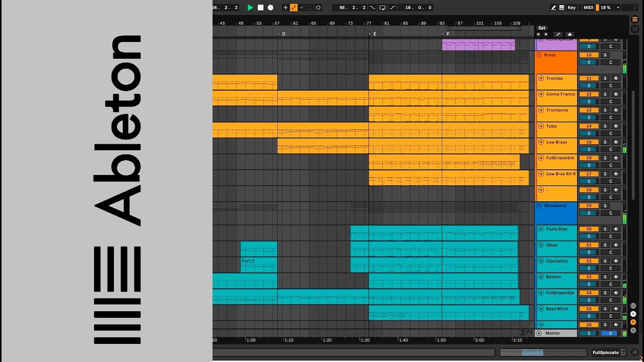
Task: Jump to the next locator arrow
Action: coord(546,34)
